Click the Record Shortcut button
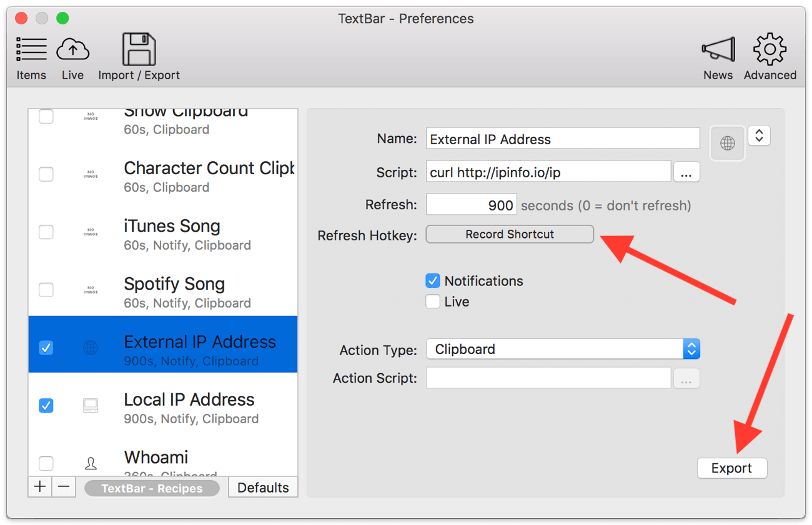 (510, 235)
